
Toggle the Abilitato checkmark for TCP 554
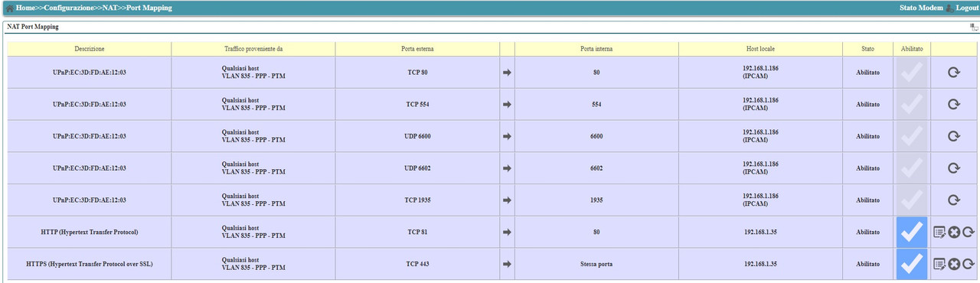click(911, 104)
